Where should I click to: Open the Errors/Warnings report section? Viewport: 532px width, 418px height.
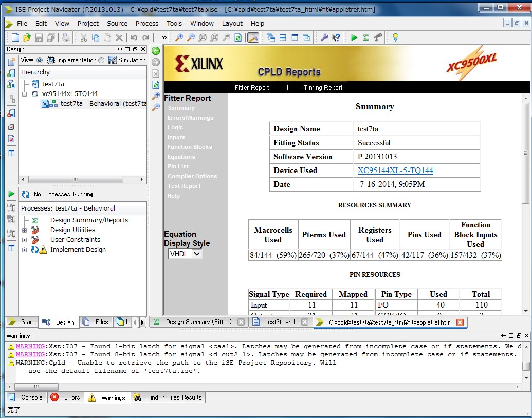pyautogui.click(x=190, y=118)
